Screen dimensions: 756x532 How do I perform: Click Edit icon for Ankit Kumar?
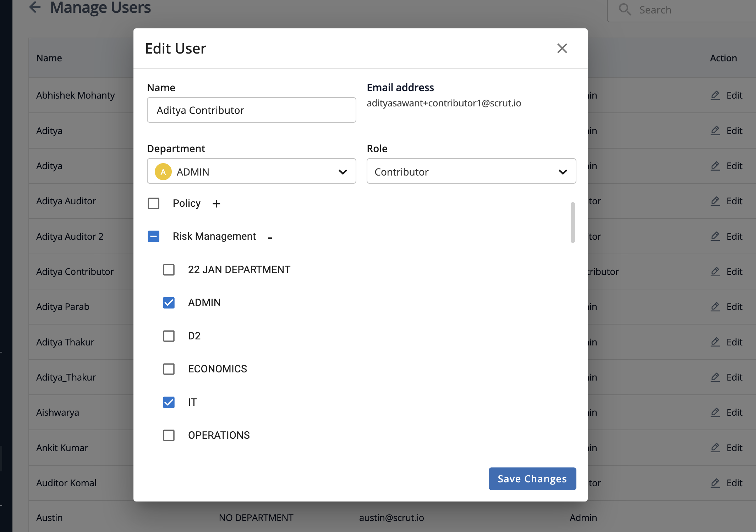click(x=715, y=448)
